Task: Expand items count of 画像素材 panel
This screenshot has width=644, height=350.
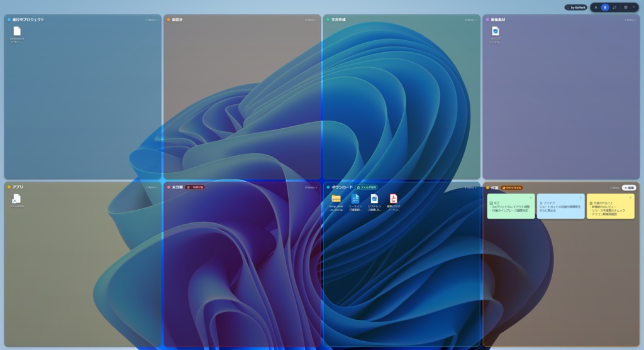Action: click(630, 19)
